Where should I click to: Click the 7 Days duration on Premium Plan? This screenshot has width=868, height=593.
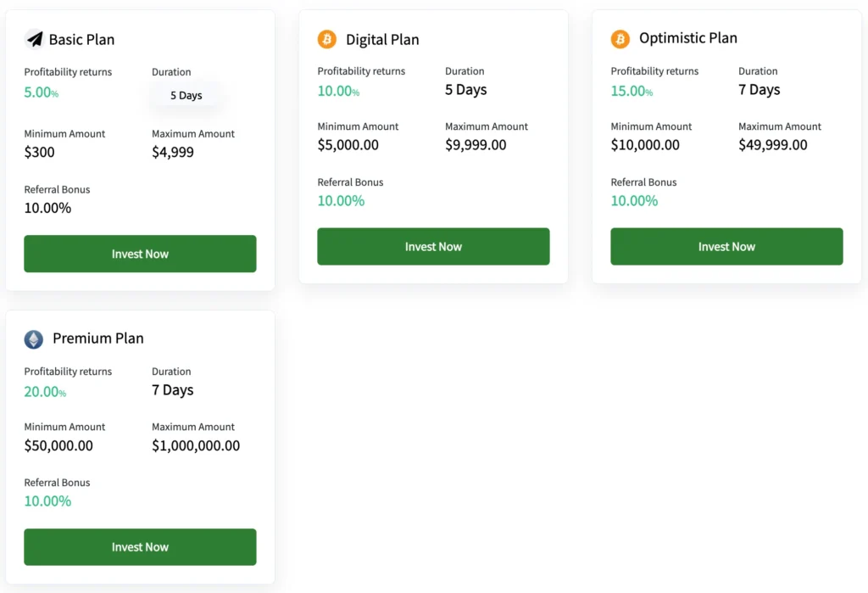[173, 390]
